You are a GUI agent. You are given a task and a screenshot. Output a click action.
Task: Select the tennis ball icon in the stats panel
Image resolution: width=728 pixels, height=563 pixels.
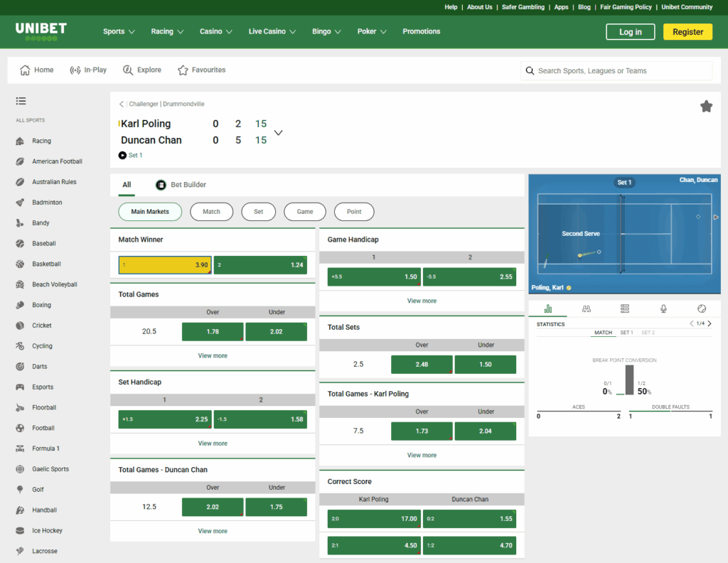pos(701,308)
